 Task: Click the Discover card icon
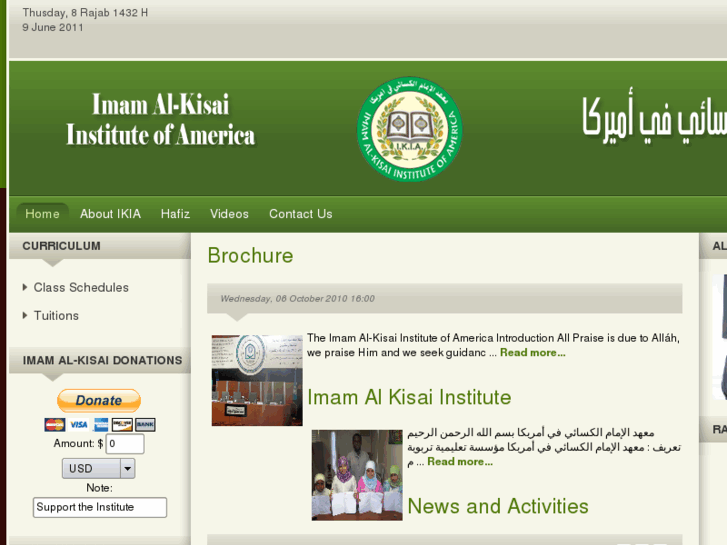pos(122,424)
